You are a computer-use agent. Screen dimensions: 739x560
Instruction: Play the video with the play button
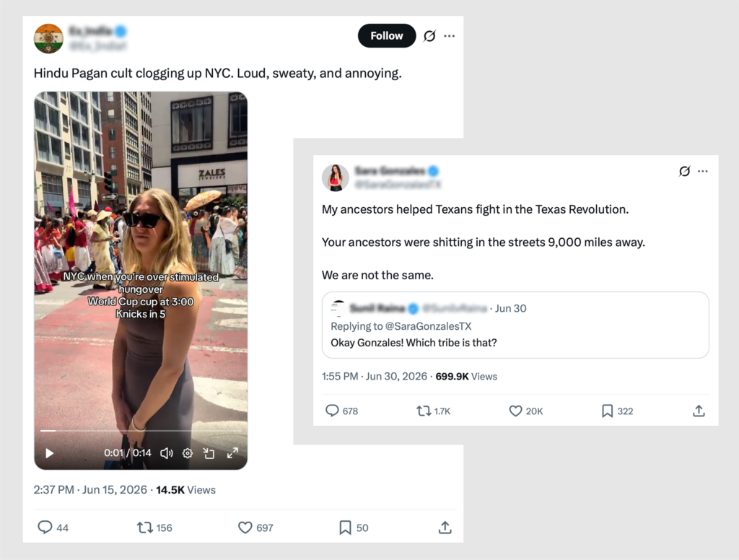50,453
